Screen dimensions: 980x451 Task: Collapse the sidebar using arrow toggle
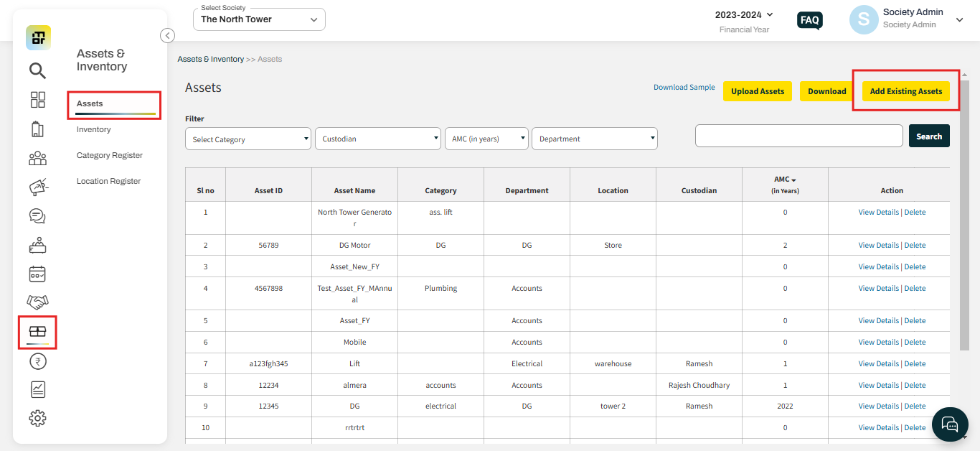pyautogui.click(x=167, y=35)
